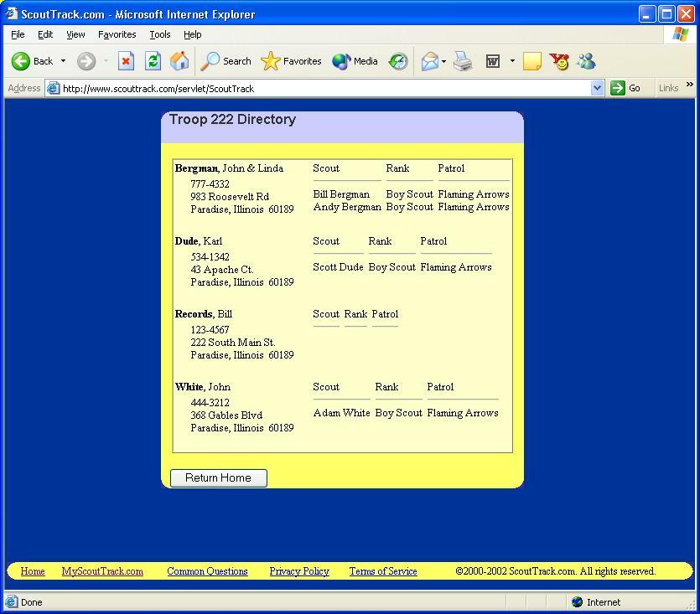Screen dimensions: 700x614
Task: Open the View menu
Action: [75, 34]
